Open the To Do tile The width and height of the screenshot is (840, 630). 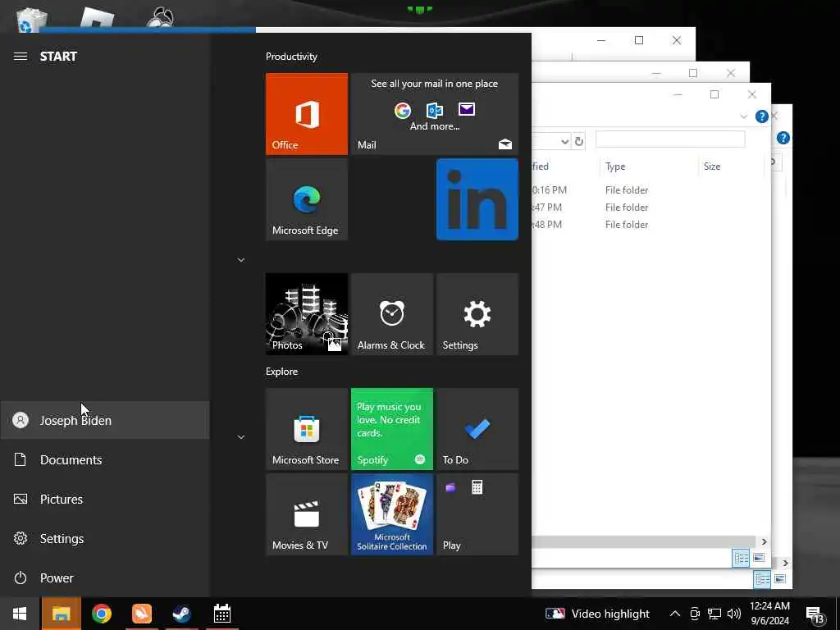(x=477, y=428)
